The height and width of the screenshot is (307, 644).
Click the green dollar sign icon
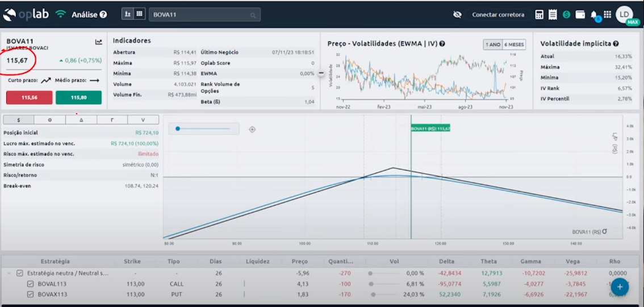coord(566,15)
